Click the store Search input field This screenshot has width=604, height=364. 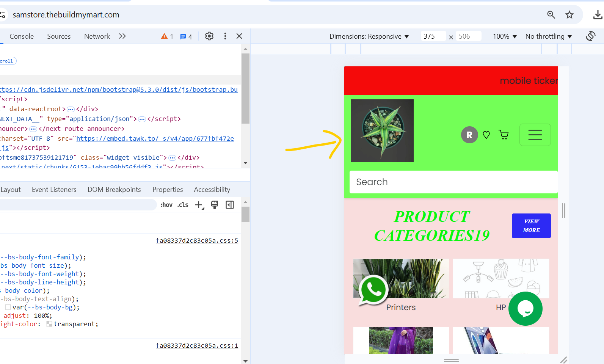click(x=453, y=182)
